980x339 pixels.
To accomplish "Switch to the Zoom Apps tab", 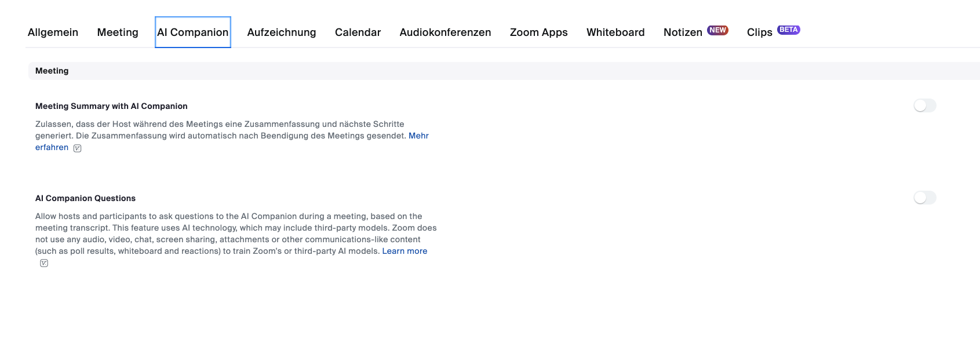I will (538, 32).
